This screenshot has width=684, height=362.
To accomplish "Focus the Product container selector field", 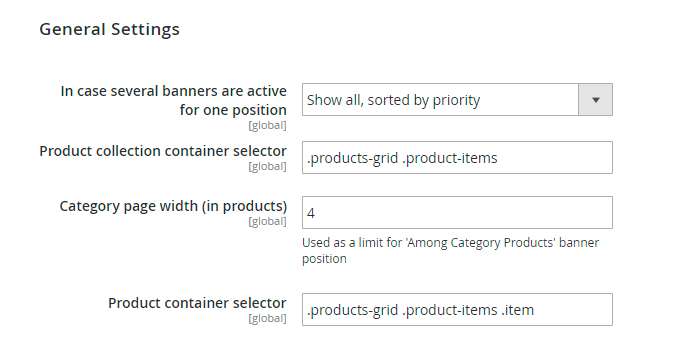I will (457, 309).
